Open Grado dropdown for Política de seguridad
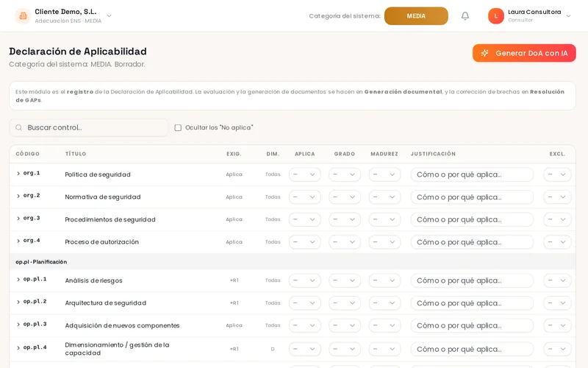The image size is (588, 368). tap(345, 174)
